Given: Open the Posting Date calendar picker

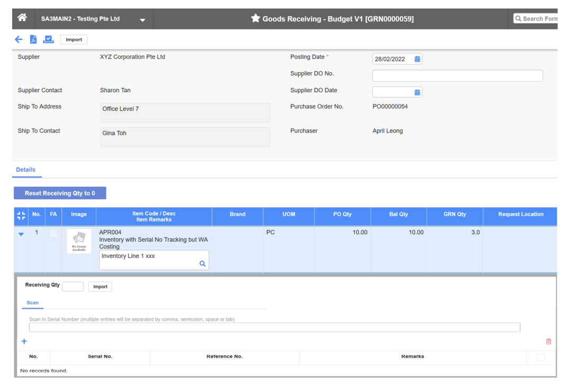Looking at the screenshot, I should tap(417, 59).
